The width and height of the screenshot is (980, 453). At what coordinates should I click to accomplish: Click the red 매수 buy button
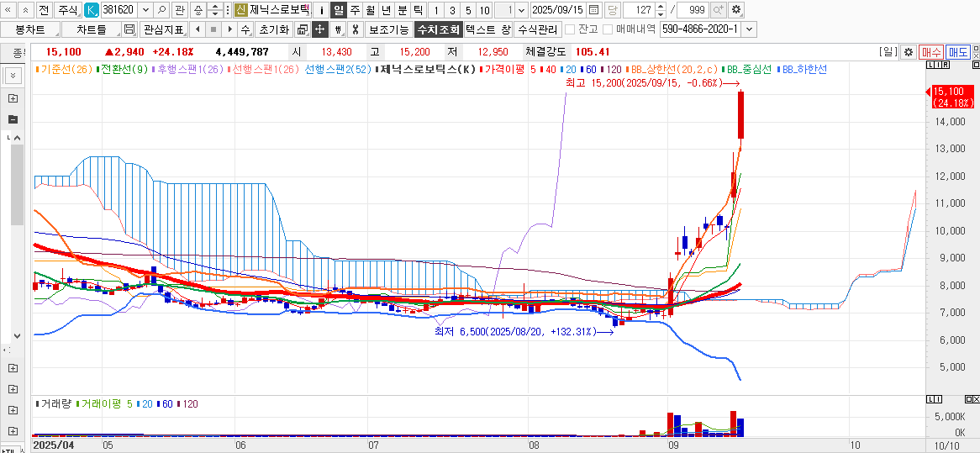pos(930,52)
